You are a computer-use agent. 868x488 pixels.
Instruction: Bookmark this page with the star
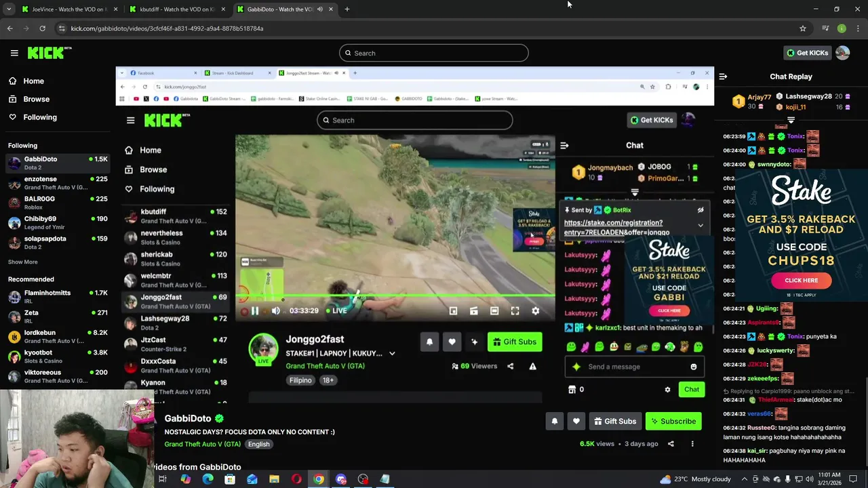(x=803, y=28)
